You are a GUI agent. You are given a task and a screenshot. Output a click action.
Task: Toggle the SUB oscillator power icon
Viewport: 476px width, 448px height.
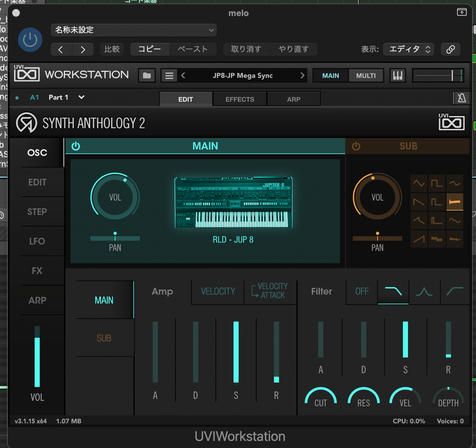(356, 146)
